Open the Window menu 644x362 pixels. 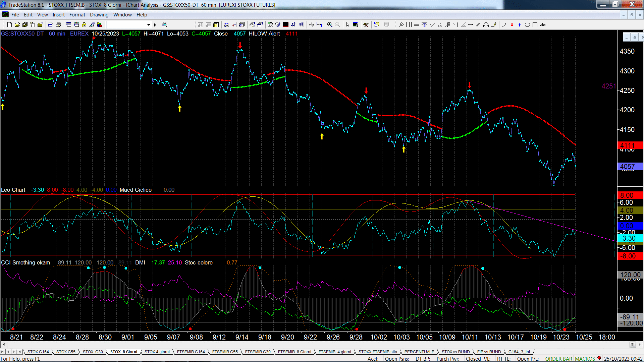122,15
